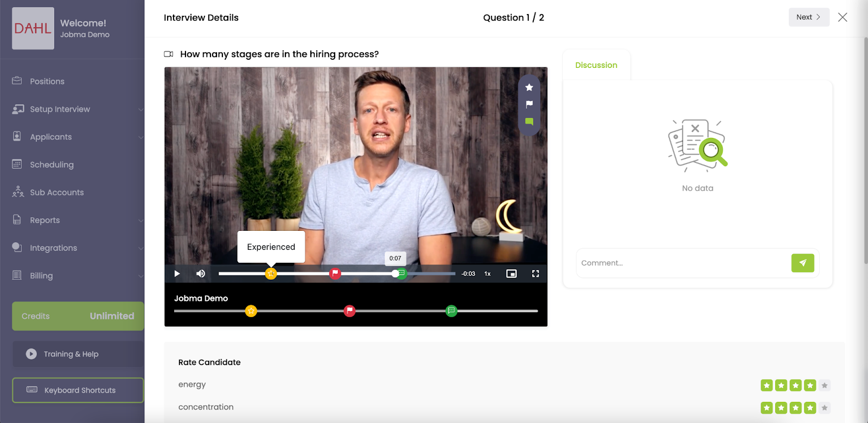Click the video camera question icon

(169, 54)
